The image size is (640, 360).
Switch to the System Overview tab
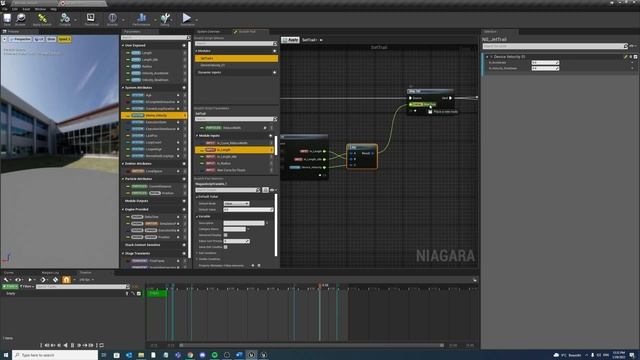208,31
